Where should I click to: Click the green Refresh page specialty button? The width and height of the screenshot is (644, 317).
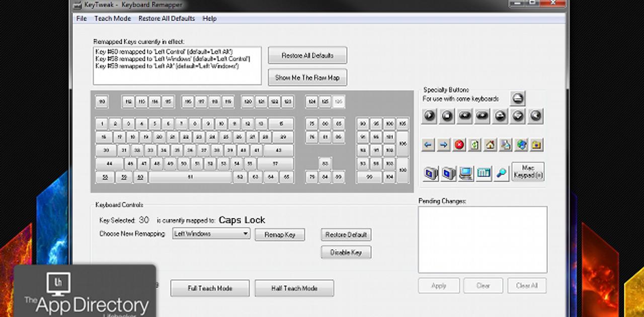(x=474, y=145)
